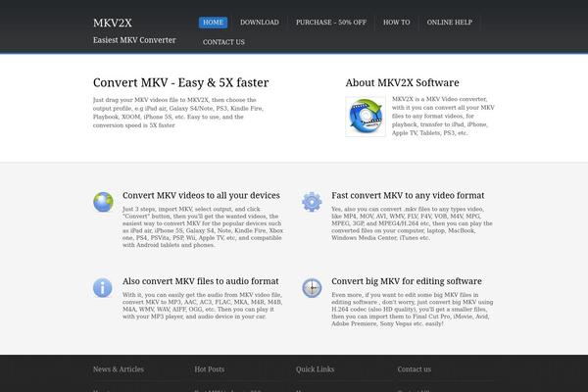588x392 pixels.
Task: Select the HOW TO menu item
Action: click(x=396, y=23)
